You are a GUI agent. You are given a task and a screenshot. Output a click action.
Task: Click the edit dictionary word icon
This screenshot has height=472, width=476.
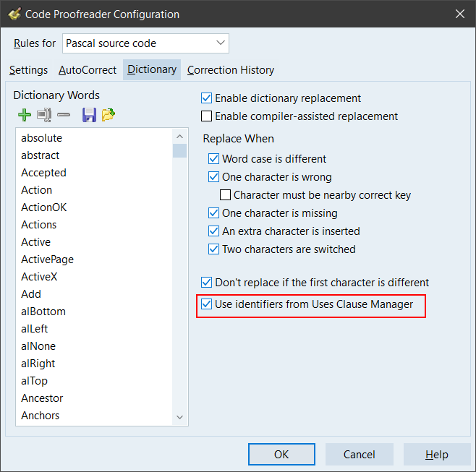coord(44,114)
